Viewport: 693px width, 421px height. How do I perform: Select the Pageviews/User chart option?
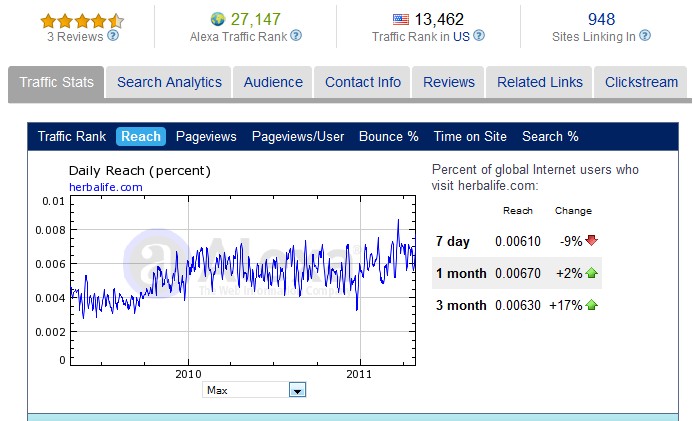pos(298,137)
